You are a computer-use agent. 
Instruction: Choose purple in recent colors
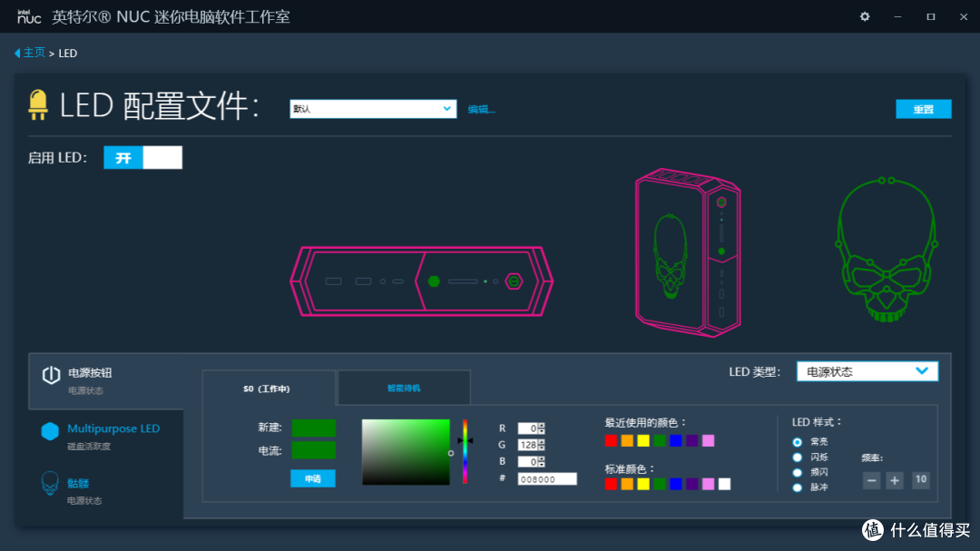point(691,441)
